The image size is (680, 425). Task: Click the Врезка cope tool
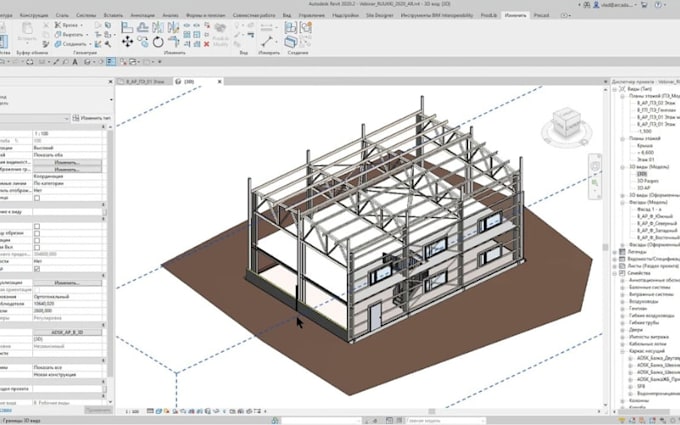coord(66,25)
